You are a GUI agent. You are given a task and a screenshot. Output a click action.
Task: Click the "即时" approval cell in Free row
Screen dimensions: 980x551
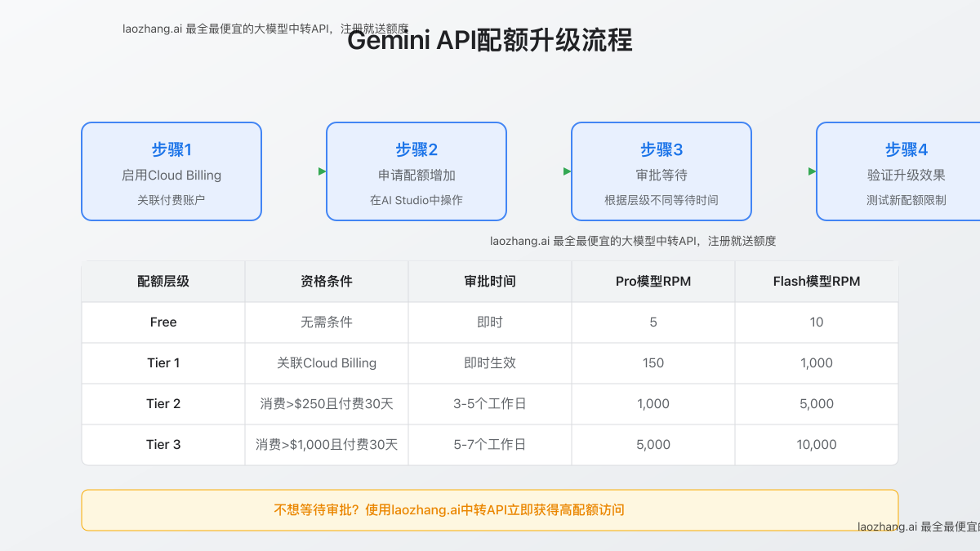(x=490, y=322)
